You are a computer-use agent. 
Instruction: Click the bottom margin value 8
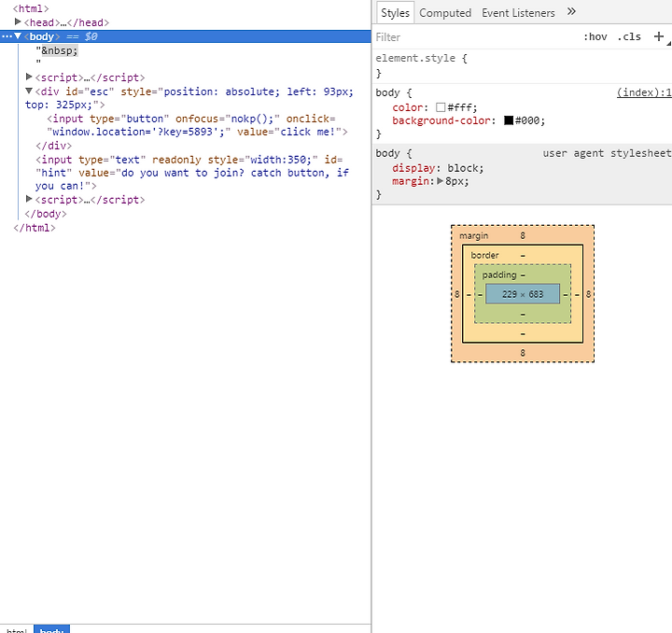point(523,353)
